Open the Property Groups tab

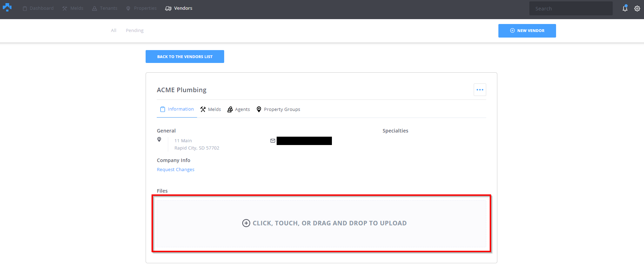point(278,109)
